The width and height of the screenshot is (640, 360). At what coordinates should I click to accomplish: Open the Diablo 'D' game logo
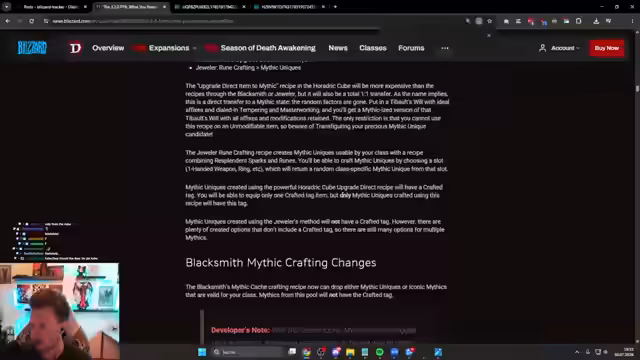[76, 48]
